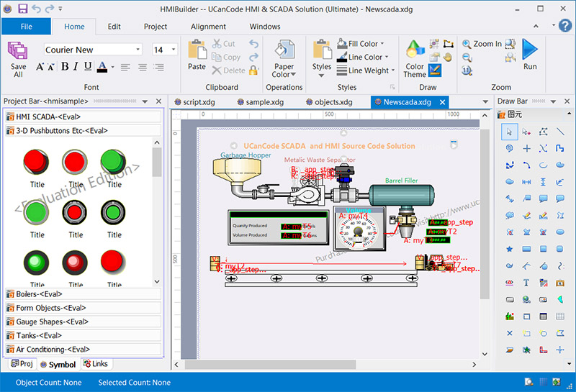This screenshot has height=392, width=576.
Task: Select the pointer arrow tool in Draw Bar
Action: pos(510,132)
